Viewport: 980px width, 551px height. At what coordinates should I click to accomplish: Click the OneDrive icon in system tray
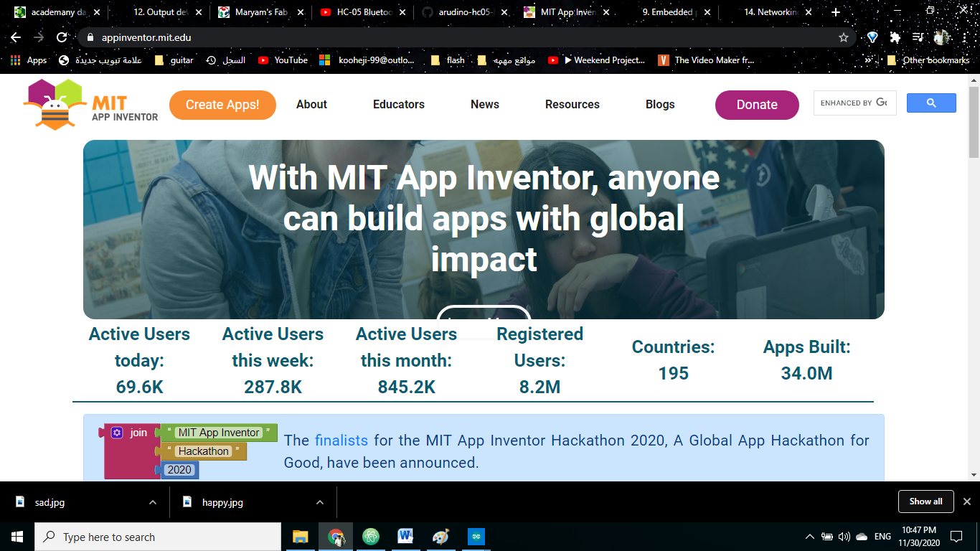click(862, 537)
